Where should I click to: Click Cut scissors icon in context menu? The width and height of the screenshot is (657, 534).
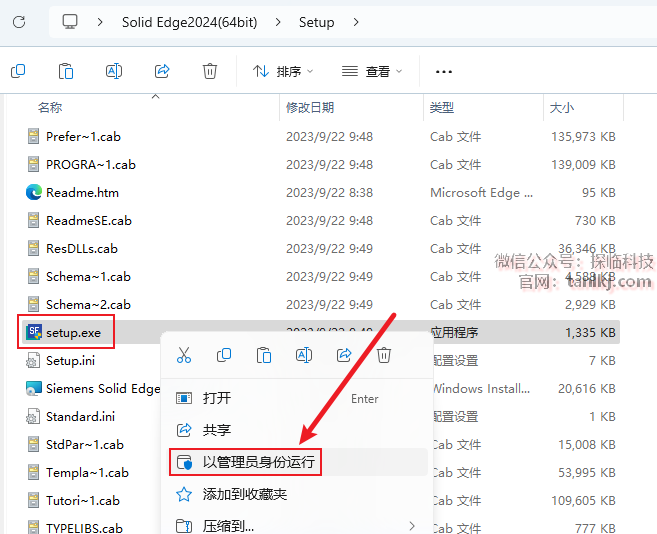184,355
